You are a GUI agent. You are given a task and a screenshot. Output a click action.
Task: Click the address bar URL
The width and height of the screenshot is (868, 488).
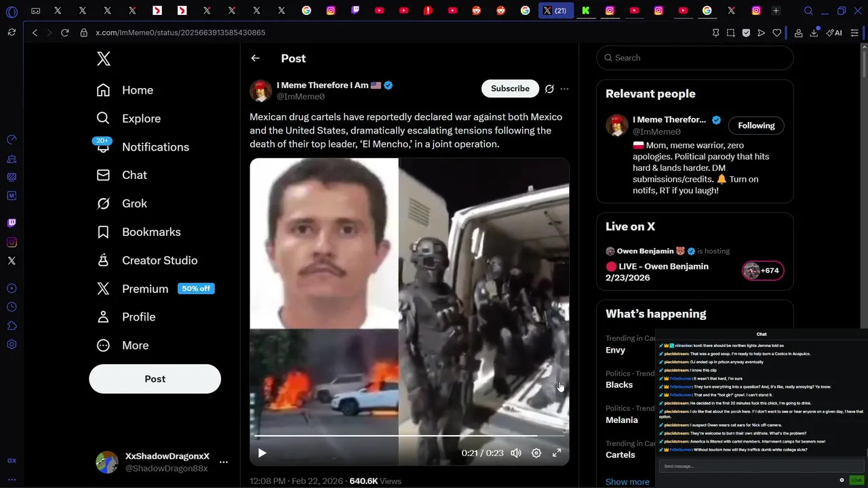pos(180,33)
